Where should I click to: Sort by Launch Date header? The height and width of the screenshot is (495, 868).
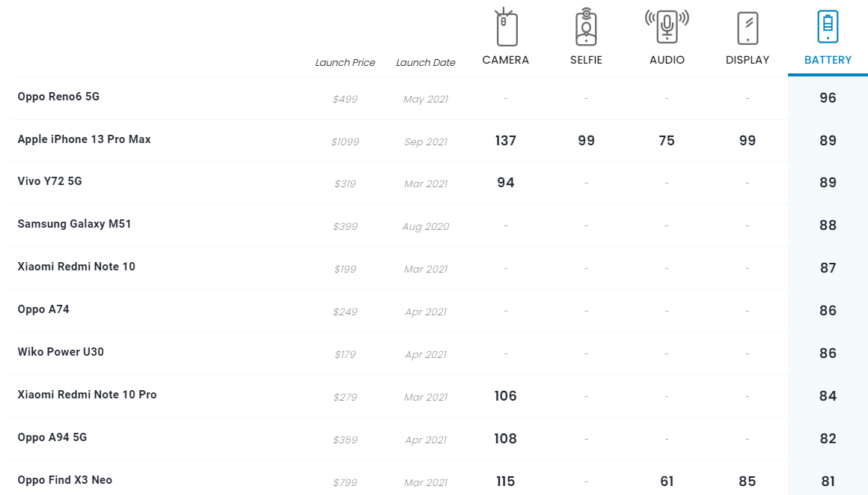pos(426,63)
